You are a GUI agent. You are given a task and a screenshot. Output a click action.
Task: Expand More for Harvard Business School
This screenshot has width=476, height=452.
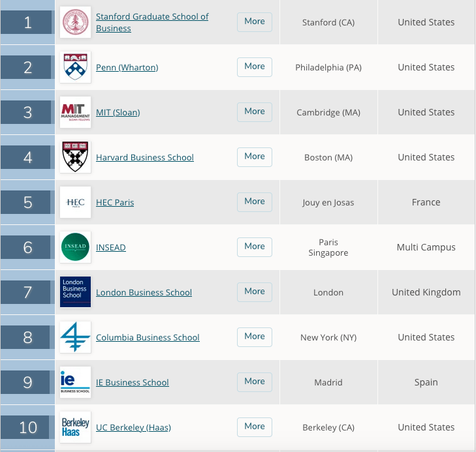255,157
